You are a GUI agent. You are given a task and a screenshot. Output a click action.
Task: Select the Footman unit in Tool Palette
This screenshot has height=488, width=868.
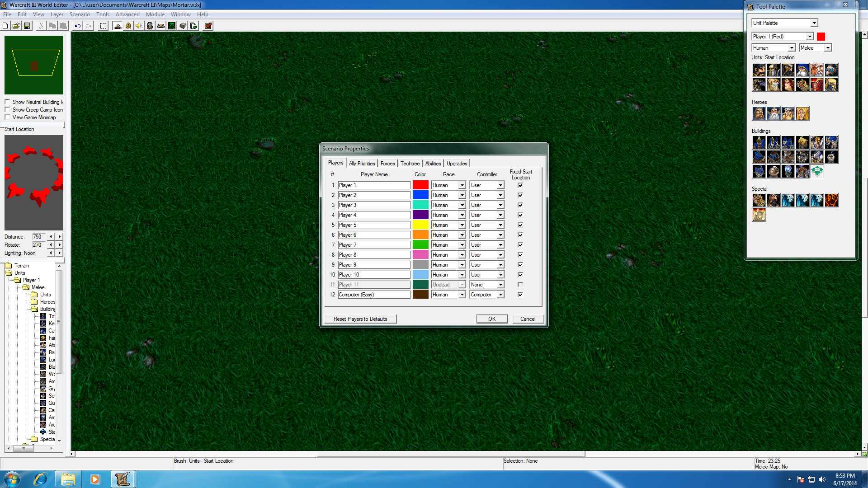coord(774,70)
